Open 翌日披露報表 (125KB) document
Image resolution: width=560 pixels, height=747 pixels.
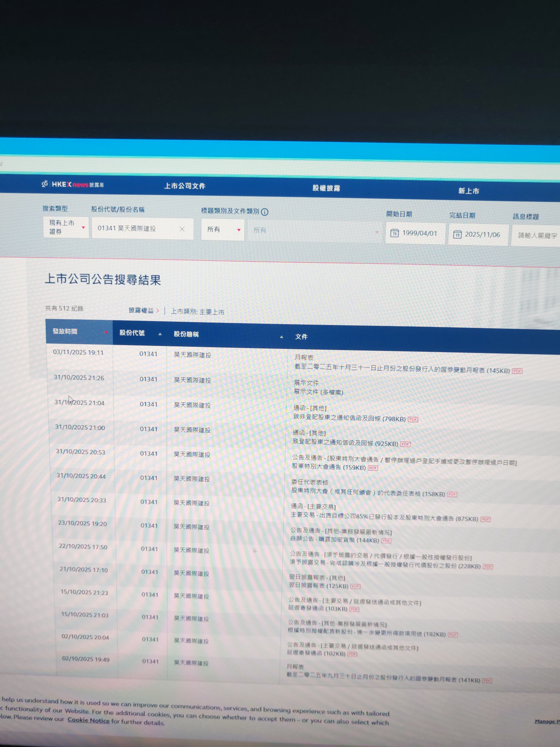(318, 585)
